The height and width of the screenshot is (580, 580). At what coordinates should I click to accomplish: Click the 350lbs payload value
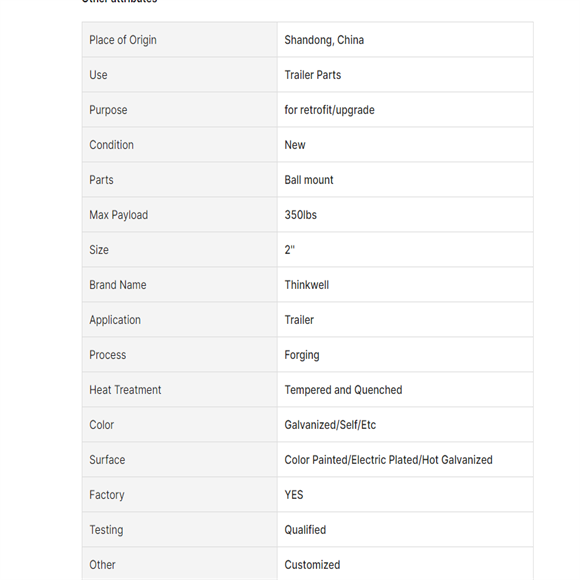coord(300,215)
